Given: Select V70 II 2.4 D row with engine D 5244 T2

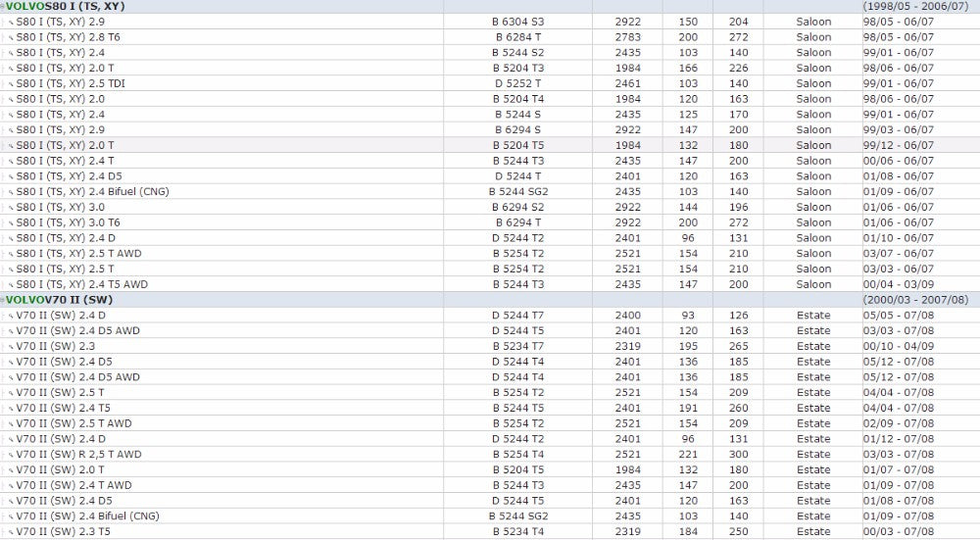Looking at the screenshot, I should [490, 439].
